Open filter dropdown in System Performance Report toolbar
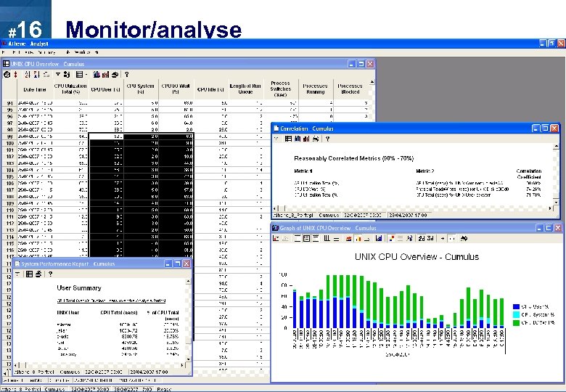Viewport: 566px width, 392px height. 17,274
